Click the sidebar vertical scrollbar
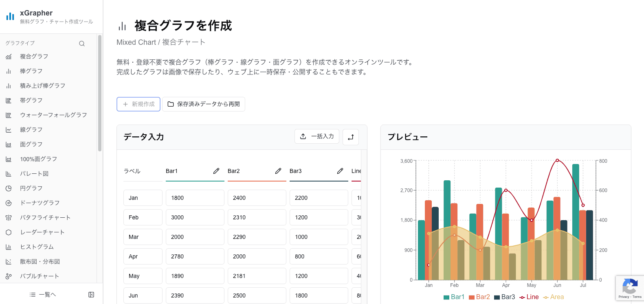 coord(100,93)
